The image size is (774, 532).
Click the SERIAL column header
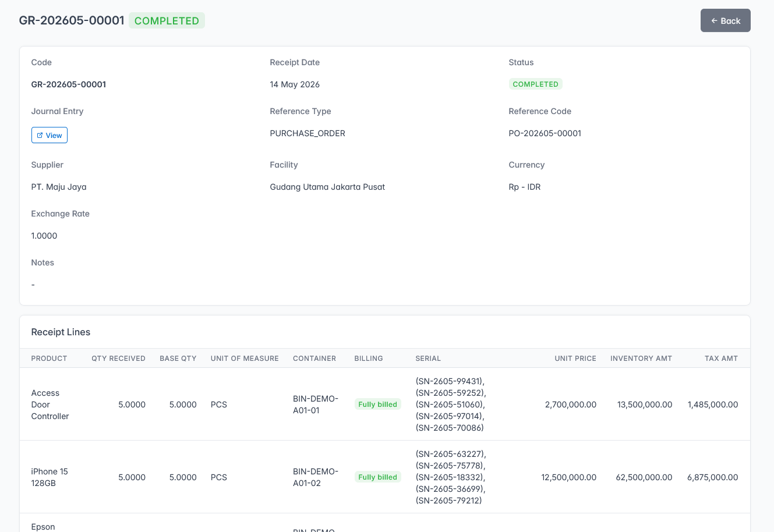(428, 359)
